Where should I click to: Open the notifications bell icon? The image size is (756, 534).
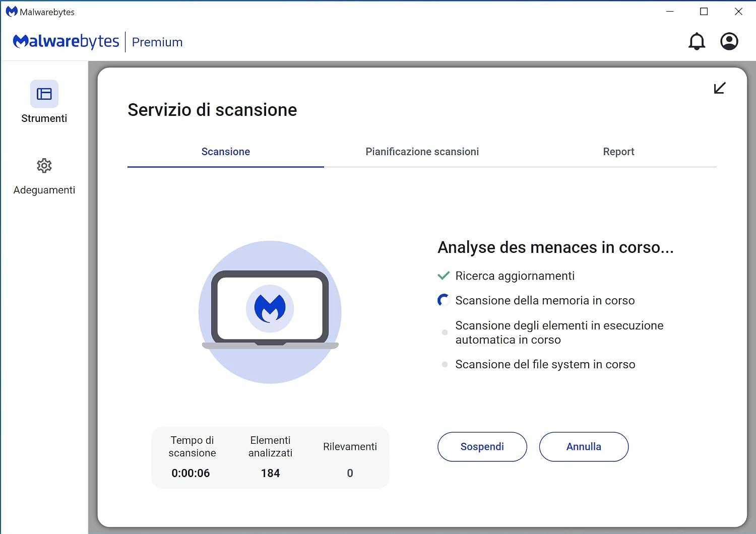[x=697, y=41]
